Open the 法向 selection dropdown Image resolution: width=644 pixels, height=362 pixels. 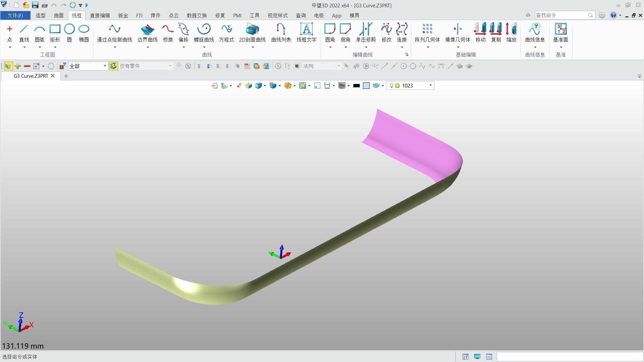coord(338,66)
